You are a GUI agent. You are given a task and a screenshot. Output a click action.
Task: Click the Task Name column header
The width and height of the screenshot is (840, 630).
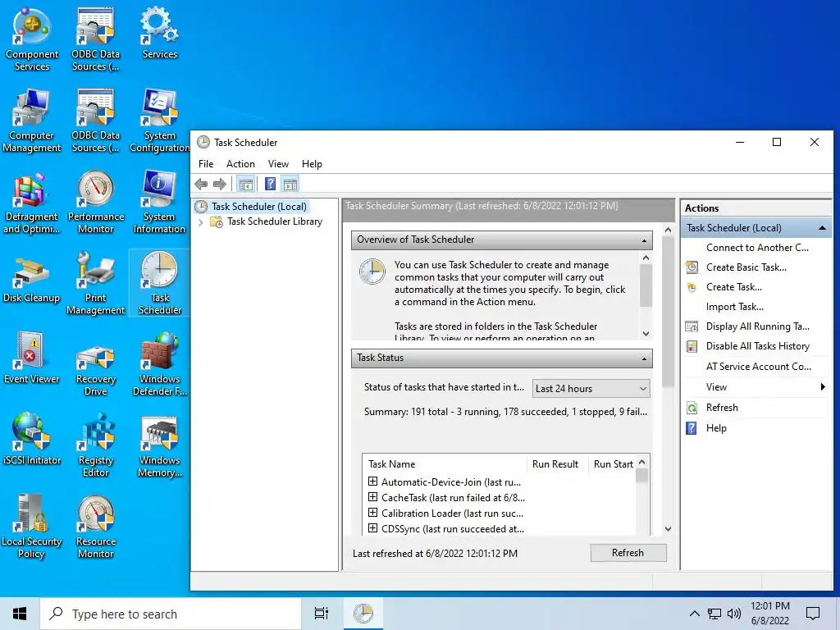click(x=445, y=464)
